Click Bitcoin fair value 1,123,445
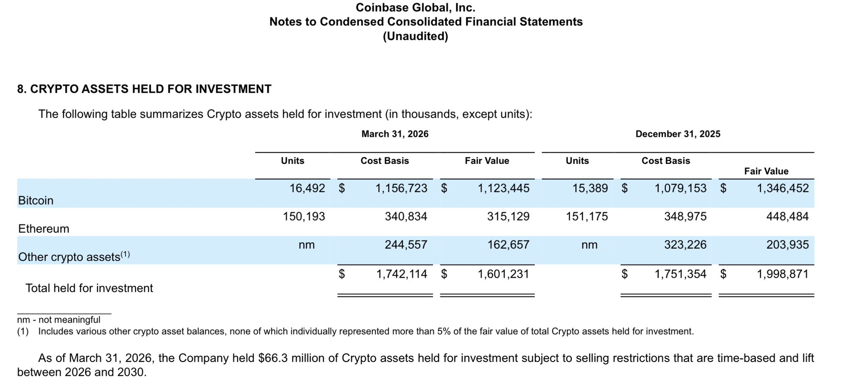This screenshot has height=387, width=868. pos(504,188)
